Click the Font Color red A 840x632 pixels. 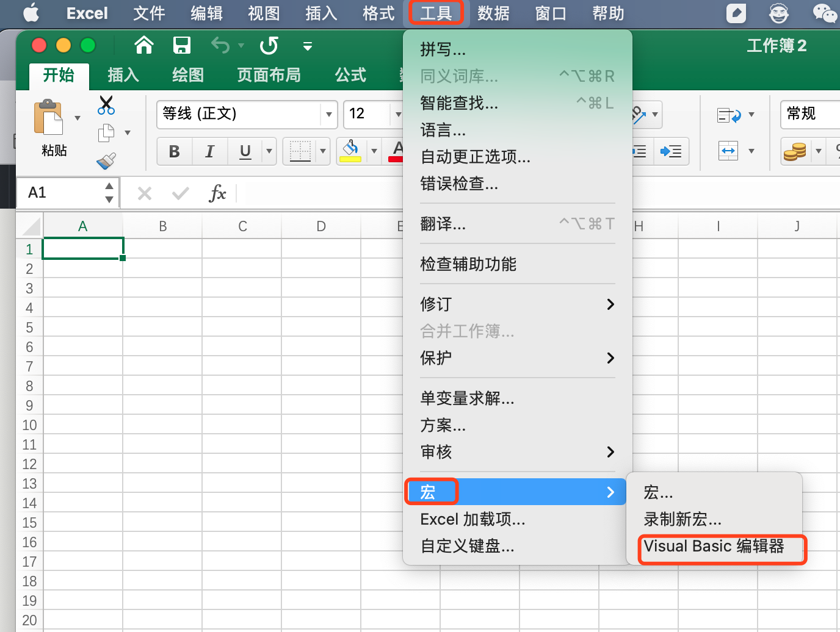pyautogui.click(x=397, y=151)
